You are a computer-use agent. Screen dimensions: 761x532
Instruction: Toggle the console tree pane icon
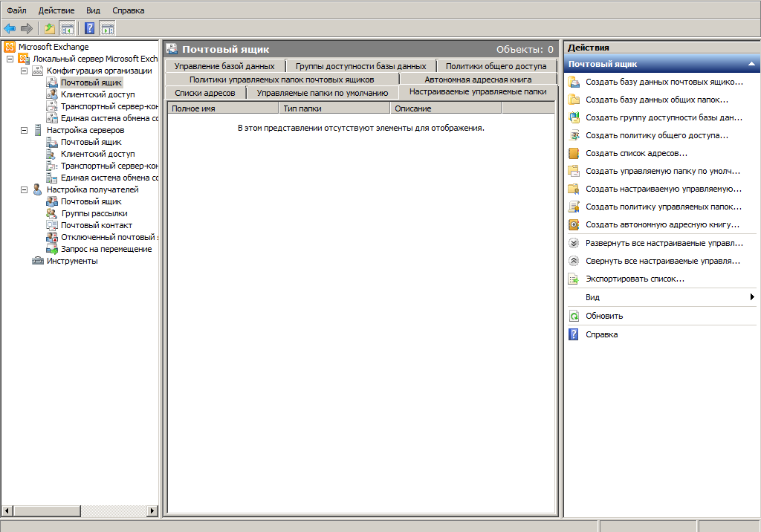[x=68, y=29]
